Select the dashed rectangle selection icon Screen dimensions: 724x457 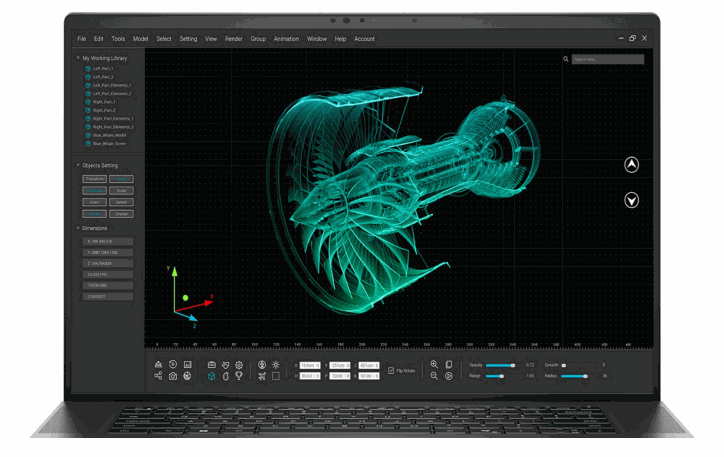(x=276, y=376)
